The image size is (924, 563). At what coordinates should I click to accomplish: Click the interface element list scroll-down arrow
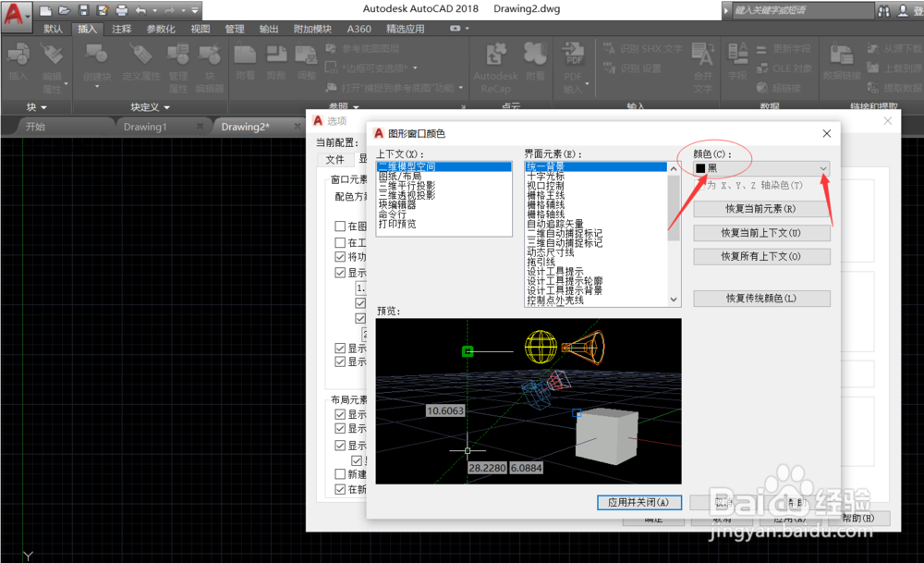click(x=674, y=300)
